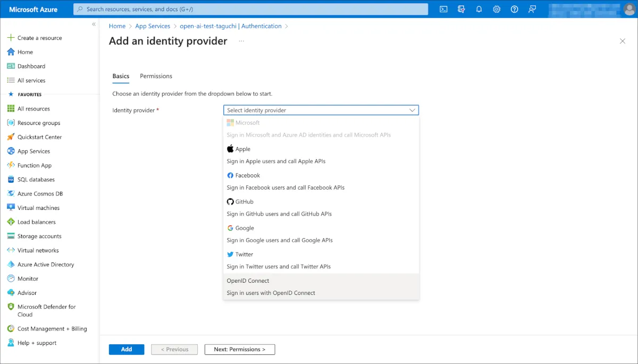The image size is (638, 364).
Task: Open the directories and subscriptions filter icon
Action: [461, 9]
